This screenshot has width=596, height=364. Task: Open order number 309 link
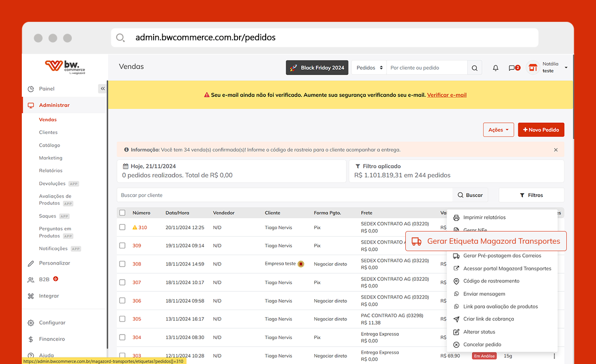[x=137, y=245]
